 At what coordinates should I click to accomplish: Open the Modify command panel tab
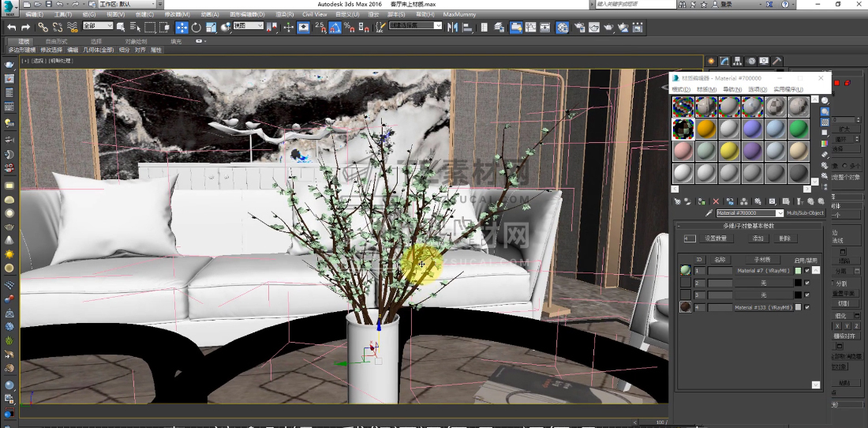tap(724, 61)
